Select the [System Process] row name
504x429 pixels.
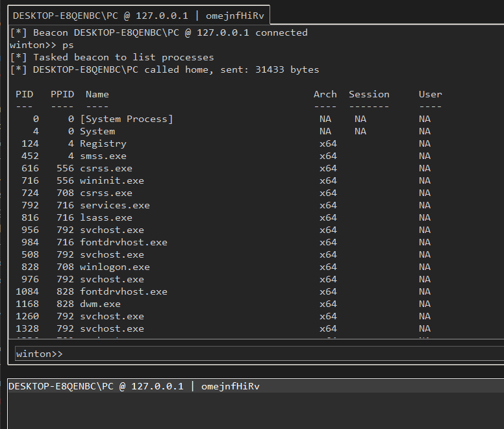click(x=127, y=119)
